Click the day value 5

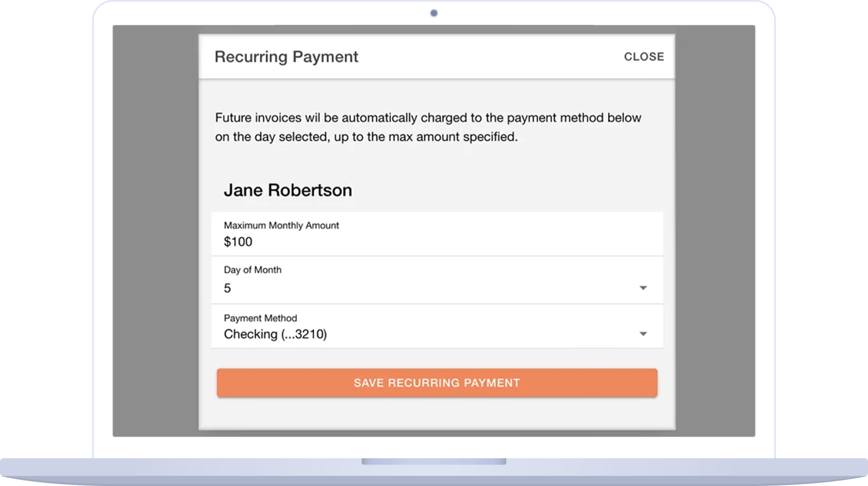point(227,288)
